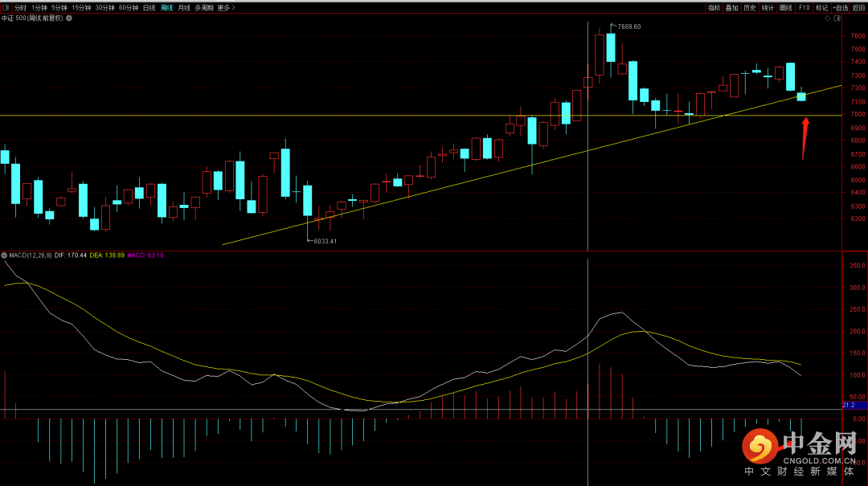868x486 pixels.
Task: Click the 7688.60 high price marker
Action: [x=628, y=27]
